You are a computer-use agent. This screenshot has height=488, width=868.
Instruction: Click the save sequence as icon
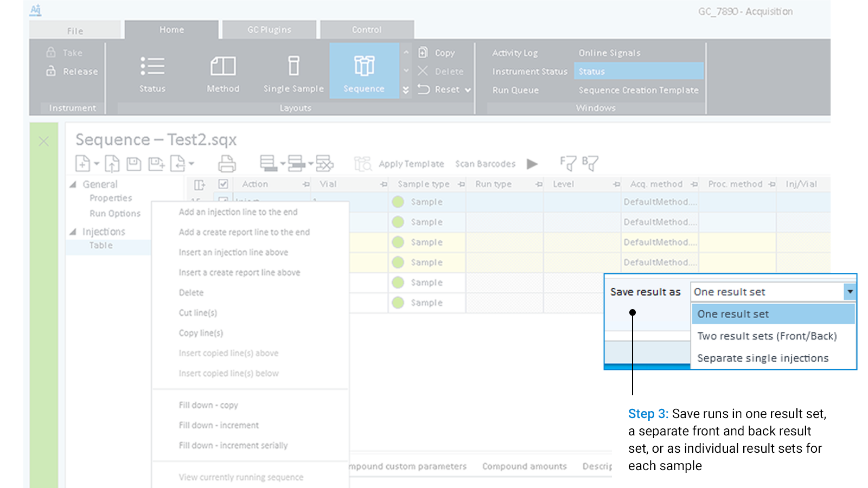(x=156, y=163)
